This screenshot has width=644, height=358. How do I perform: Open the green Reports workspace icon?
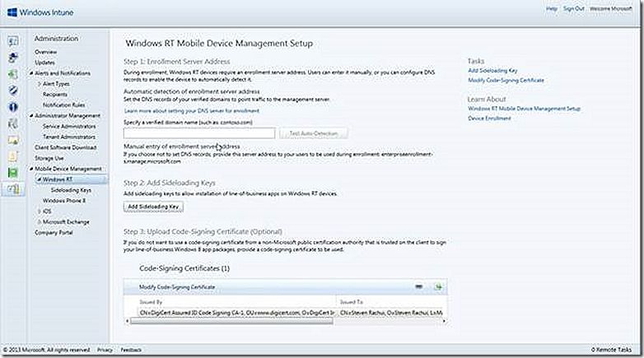coord(13,173)
